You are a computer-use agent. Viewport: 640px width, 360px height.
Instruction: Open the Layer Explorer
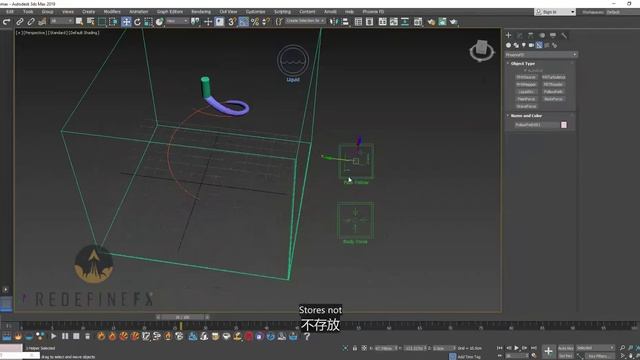(369, 22)
